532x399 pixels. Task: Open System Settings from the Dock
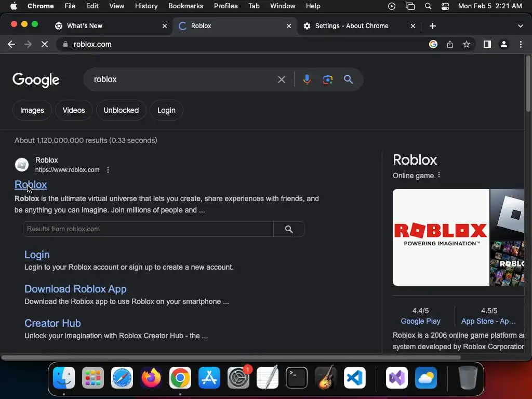238,378
